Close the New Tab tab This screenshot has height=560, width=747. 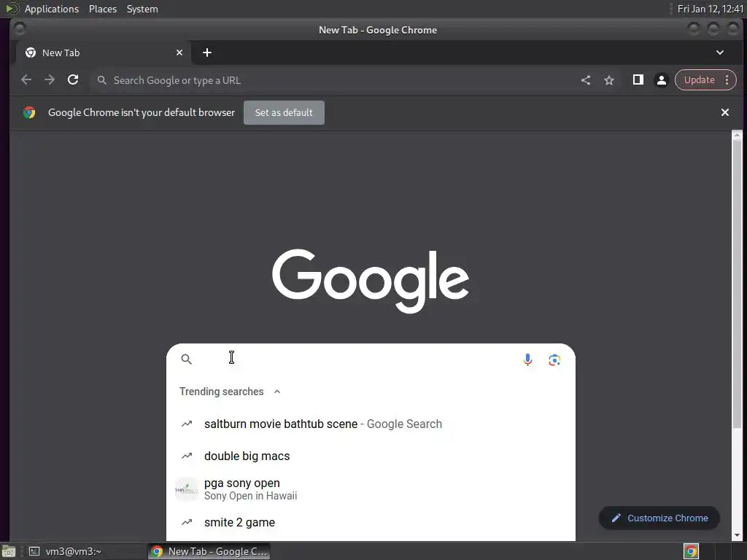[x=179, y=52]
